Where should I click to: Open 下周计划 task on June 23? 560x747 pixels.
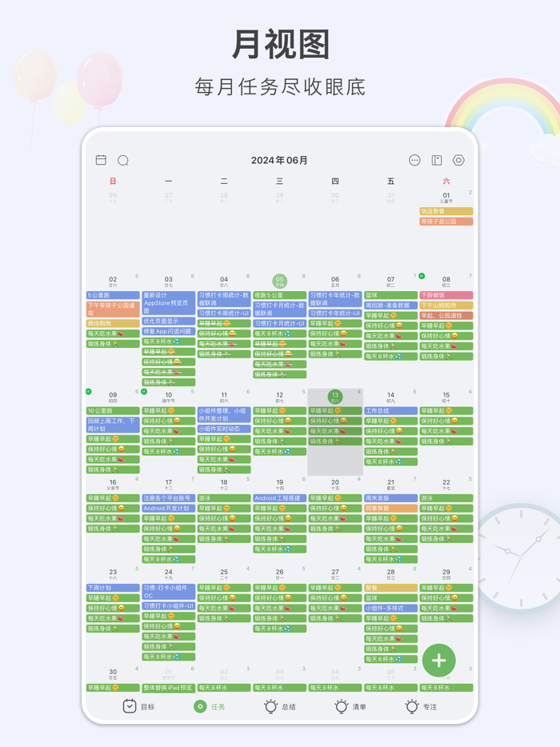pos(113,588)
